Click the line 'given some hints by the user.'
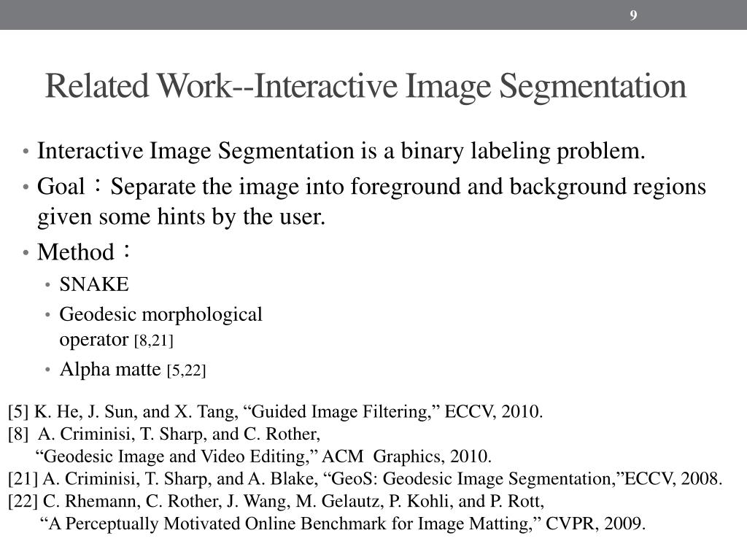The image size is (747, 560). (181, 217)
